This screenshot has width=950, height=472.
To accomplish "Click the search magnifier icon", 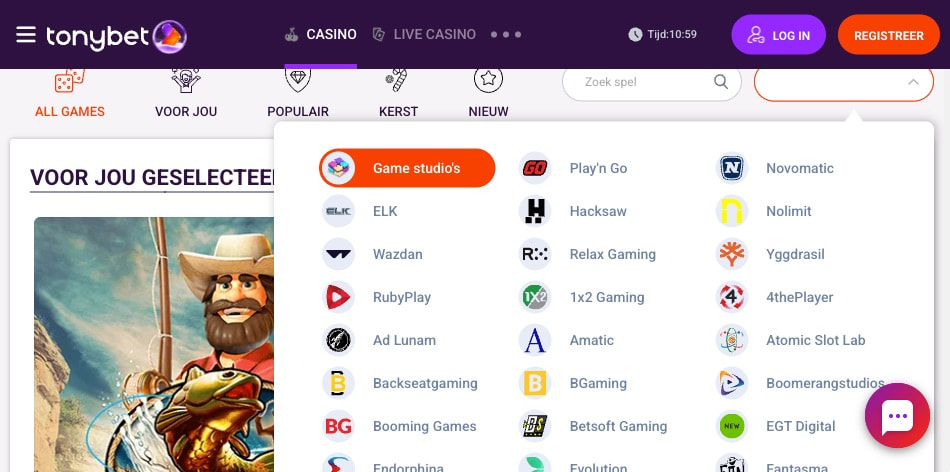I will (x=720, y=82).
